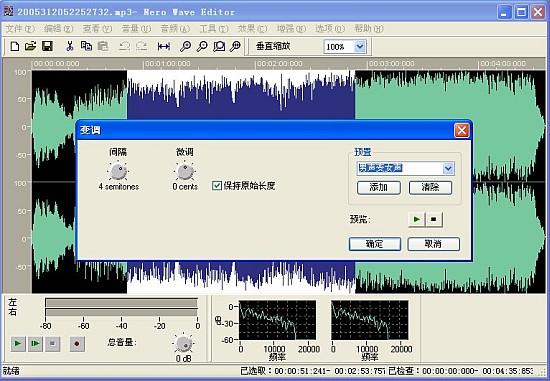Click the 0 dB volume value label

coord(183,359)
